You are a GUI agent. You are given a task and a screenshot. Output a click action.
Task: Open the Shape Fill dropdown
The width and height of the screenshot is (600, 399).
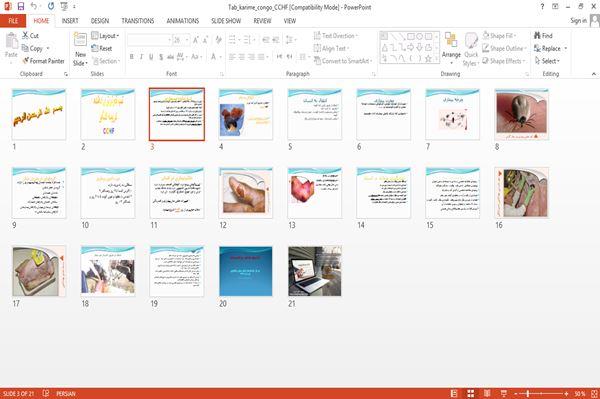[x=499, y=36]
